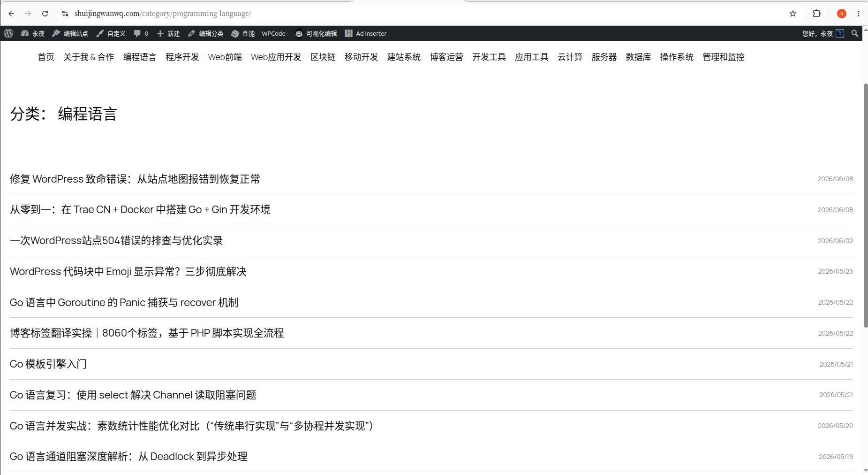Open Ad Inserter from admin bar
The height and width of the screenshot is (475, 868).
tap(366, 33)
